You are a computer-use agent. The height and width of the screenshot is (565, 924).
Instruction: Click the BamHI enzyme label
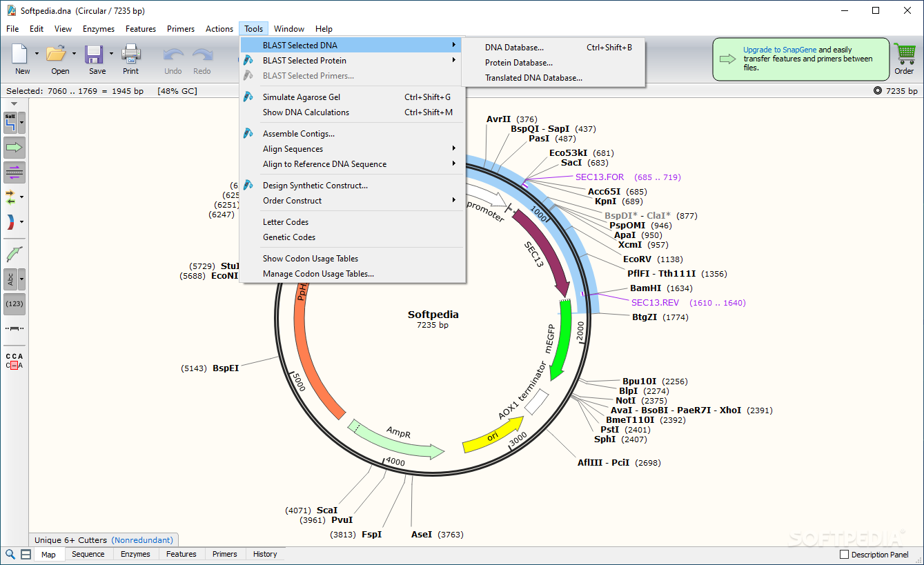pos(645,288)
